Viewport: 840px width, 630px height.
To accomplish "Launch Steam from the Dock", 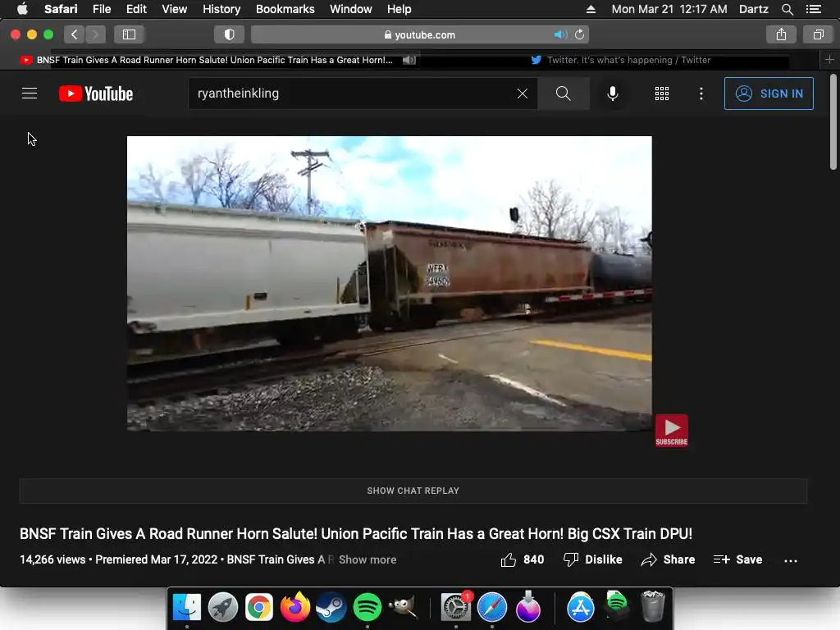I will 331,607.
